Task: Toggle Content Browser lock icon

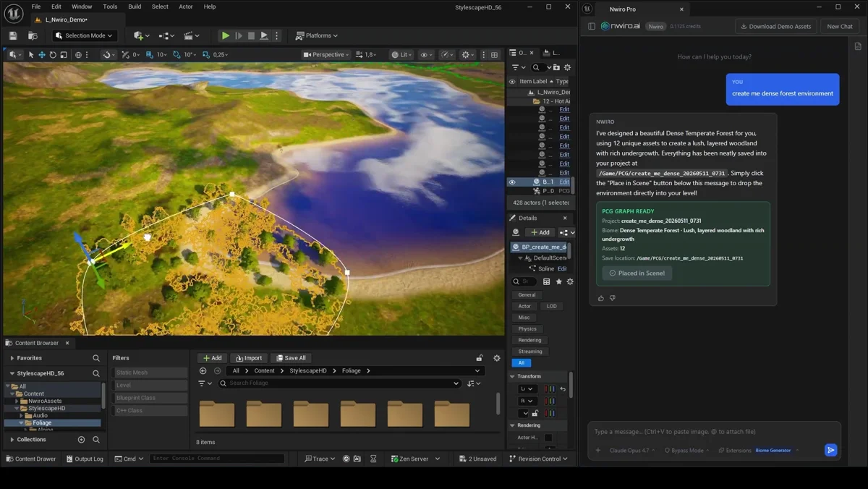Action: tap(479, 358)
